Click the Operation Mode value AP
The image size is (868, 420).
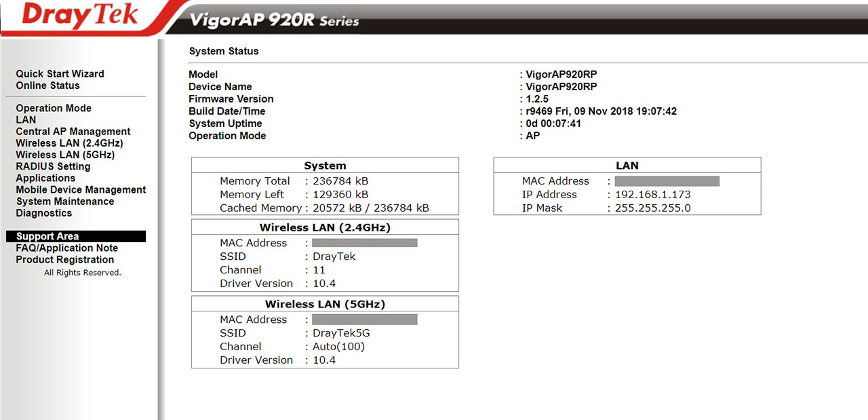click(533, 136)
